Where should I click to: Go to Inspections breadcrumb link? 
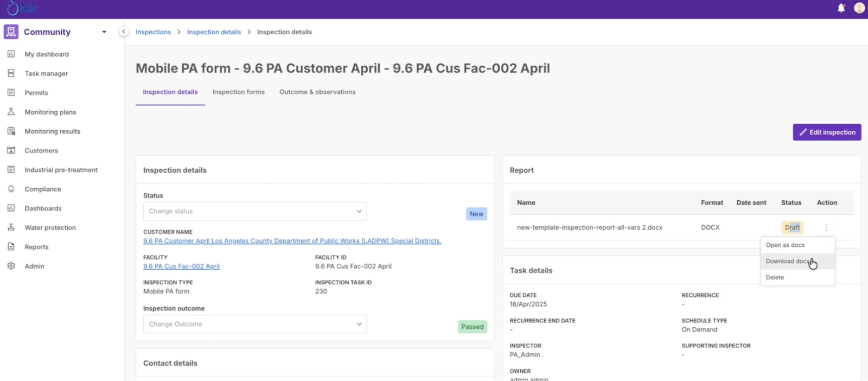[x=153, y=32]
